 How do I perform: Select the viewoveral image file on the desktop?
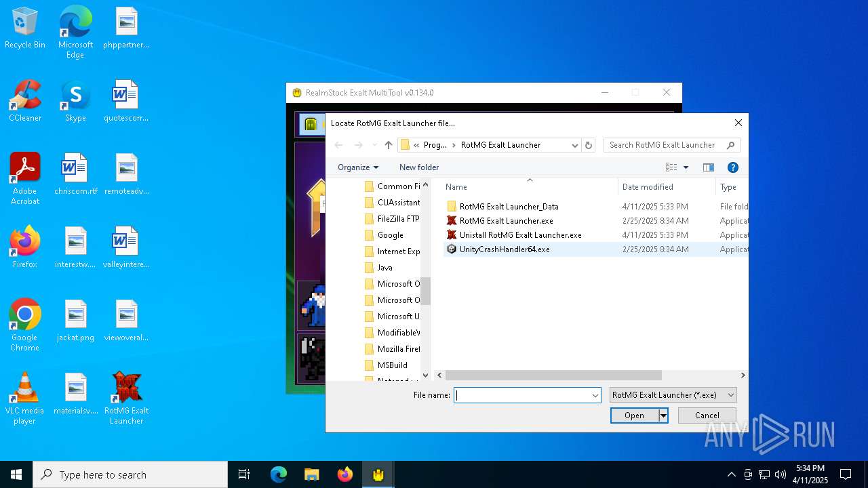tap(126, 321)
